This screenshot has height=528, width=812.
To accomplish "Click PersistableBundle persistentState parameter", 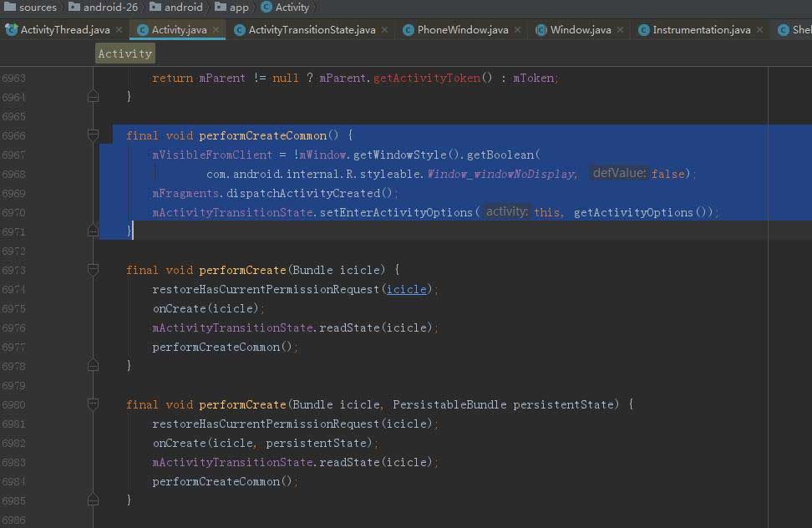I will click(x=503, y=404).
